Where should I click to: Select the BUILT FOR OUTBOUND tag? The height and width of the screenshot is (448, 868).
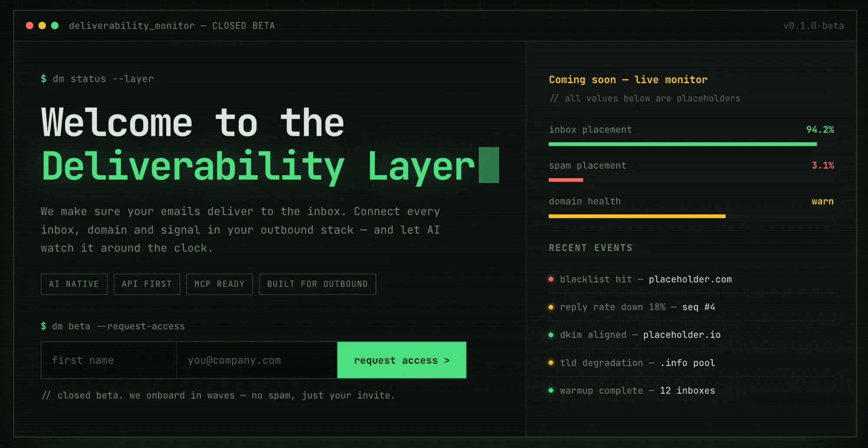pyautogui.click(x=318, y=284)
